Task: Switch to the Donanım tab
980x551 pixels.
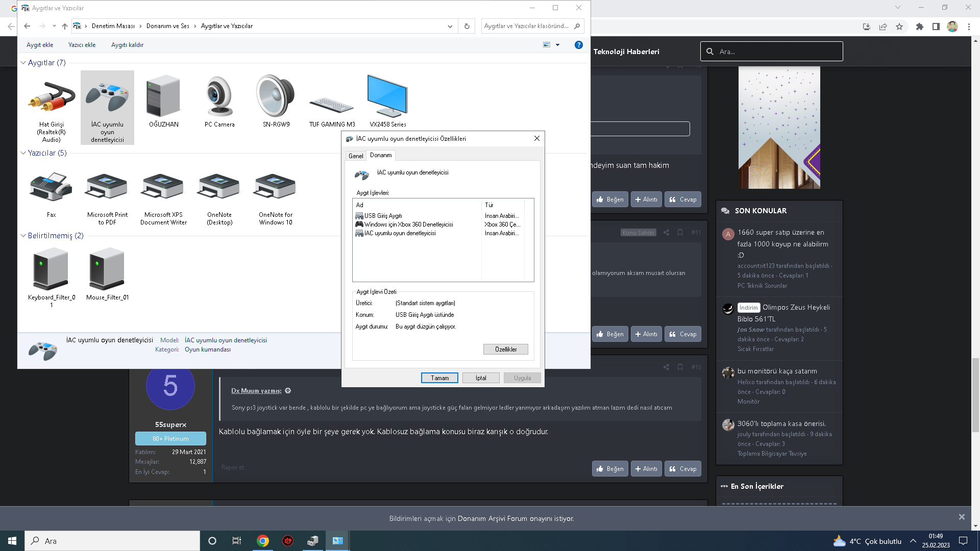Action: pyautogui.click(x=381, y=155)
